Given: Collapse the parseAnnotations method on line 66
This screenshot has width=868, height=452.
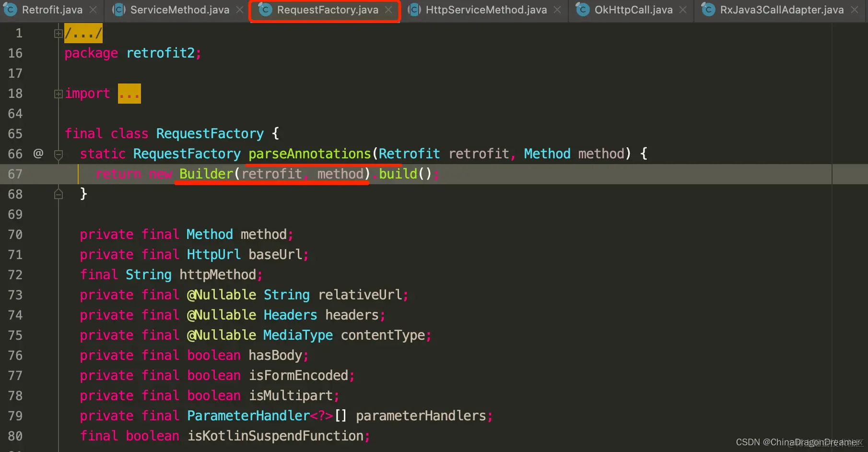Looking at the screenshot, I should click(x=59, y=155).
